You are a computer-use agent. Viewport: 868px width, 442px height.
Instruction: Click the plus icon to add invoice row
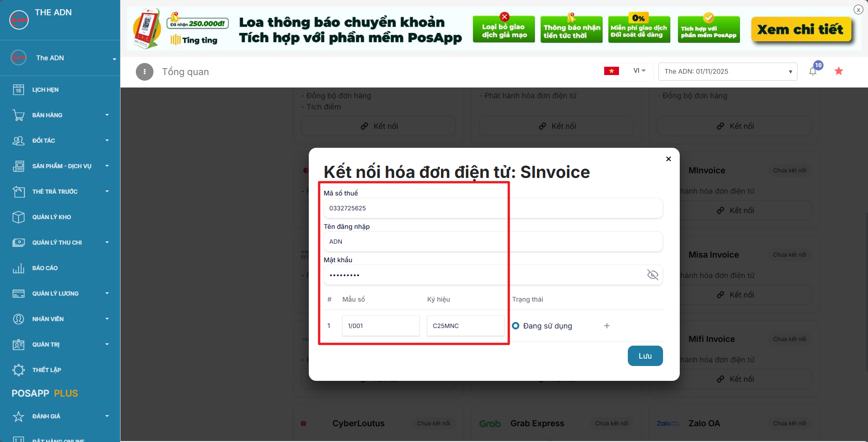tap(607, 326)
